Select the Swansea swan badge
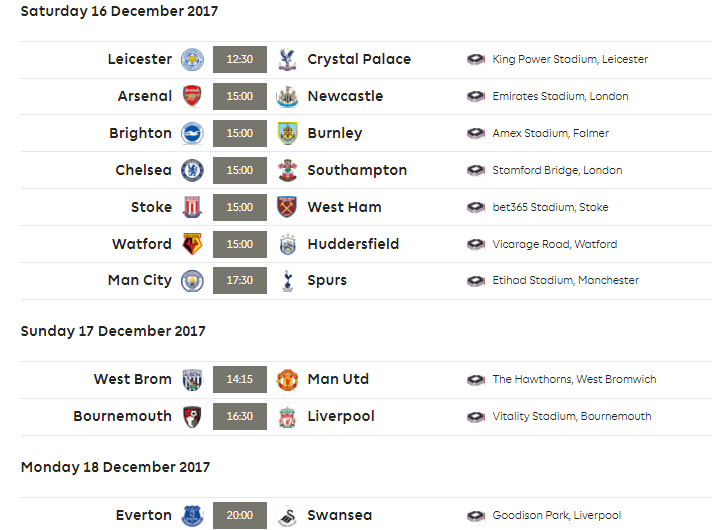This screenshot has width=712, height=530. pos(287,516)
